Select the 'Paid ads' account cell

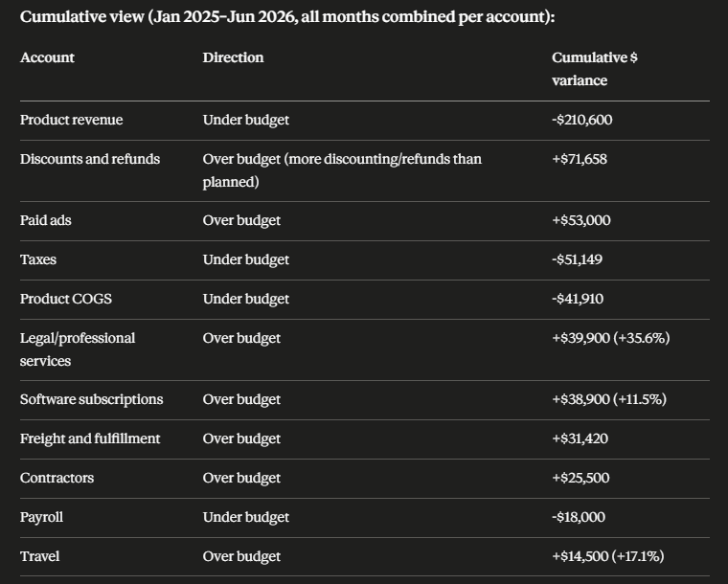coord(46,220)
